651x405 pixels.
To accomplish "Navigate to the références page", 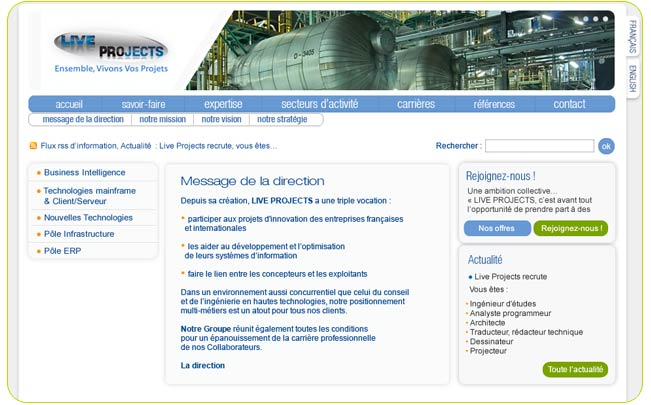I will 494,104.
